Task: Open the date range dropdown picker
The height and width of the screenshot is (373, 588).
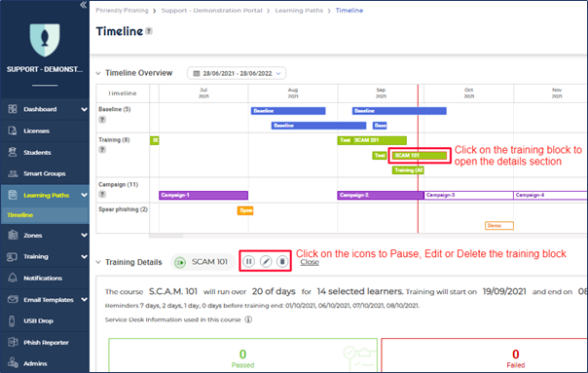Action: pos(237,73)
